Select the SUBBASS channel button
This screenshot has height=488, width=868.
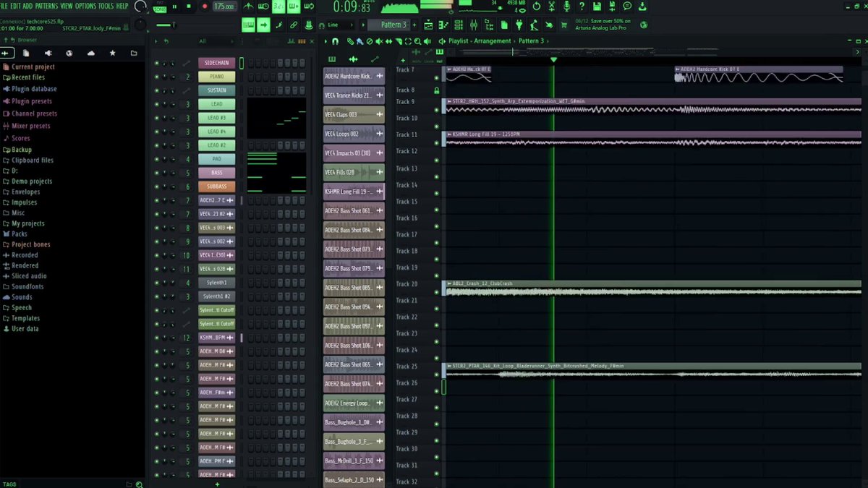tap(216, 187)
